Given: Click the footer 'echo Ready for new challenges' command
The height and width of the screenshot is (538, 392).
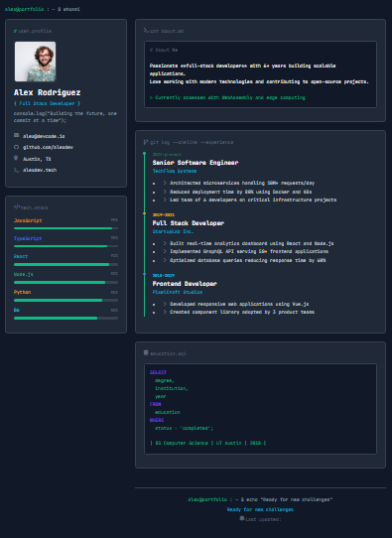Looking at the screenshot, I should pyautogui.click(x=260, y=499).
